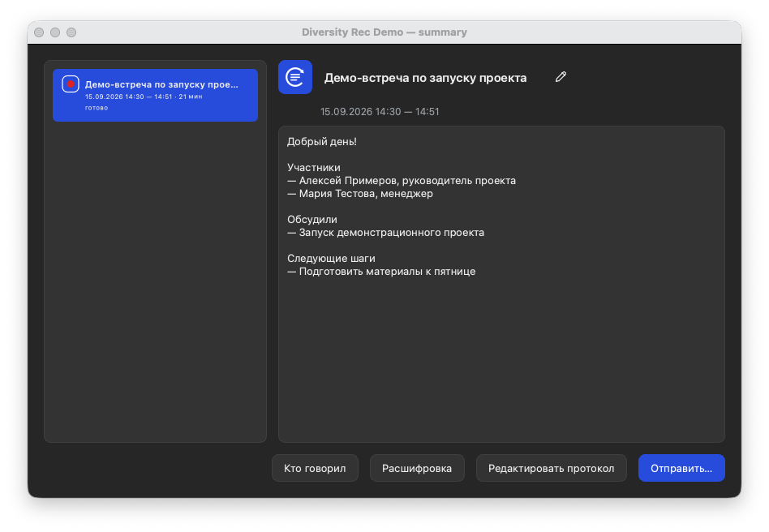
Task: Open the 'Расшифровка' transcript
Action: click(x=417, y=468)
